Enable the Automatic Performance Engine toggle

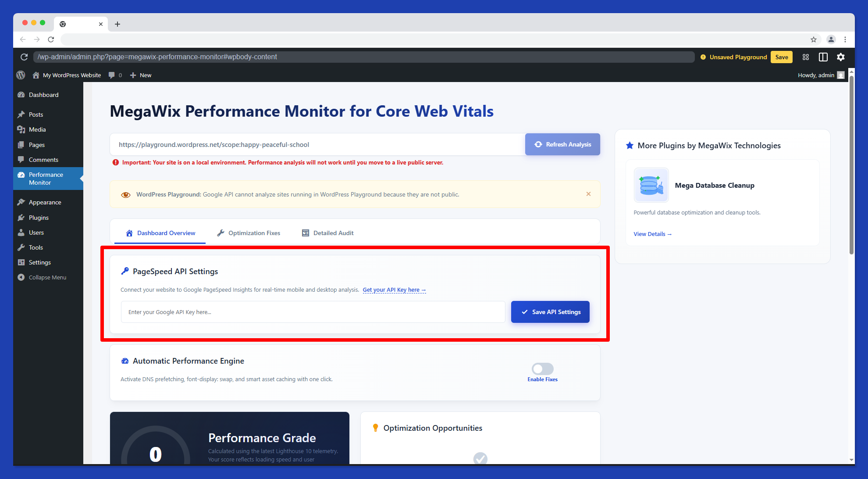coord(543,369)
